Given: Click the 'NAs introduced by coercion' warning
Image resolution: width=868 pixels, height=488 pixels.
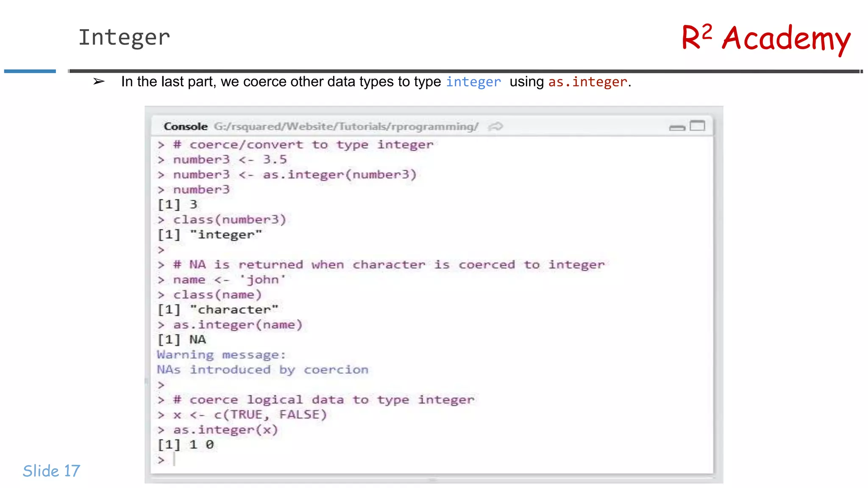Looking at the screenshot, I should (262, 370).
